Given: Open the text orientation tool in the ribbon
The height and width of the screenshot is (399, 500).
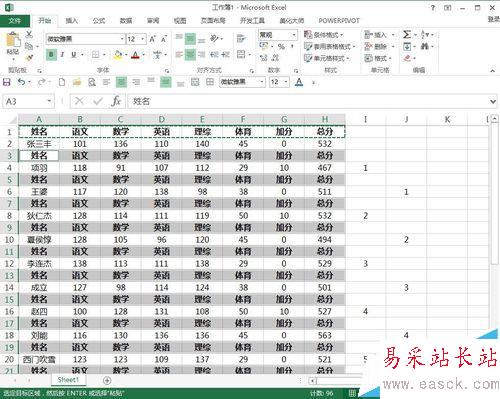Looking at the screenshot, I should click(214, 39).
